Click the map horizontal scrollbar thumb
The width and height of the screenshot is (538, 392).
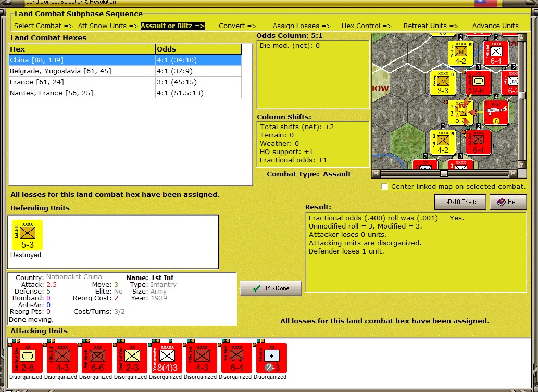(444, 173)
